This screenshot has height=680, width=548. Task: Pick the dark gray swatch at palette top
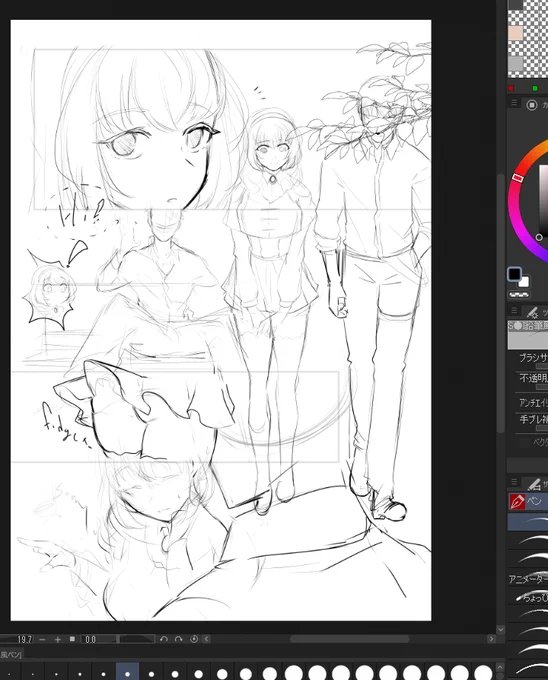pyautogui.click(x=515, y=5)
